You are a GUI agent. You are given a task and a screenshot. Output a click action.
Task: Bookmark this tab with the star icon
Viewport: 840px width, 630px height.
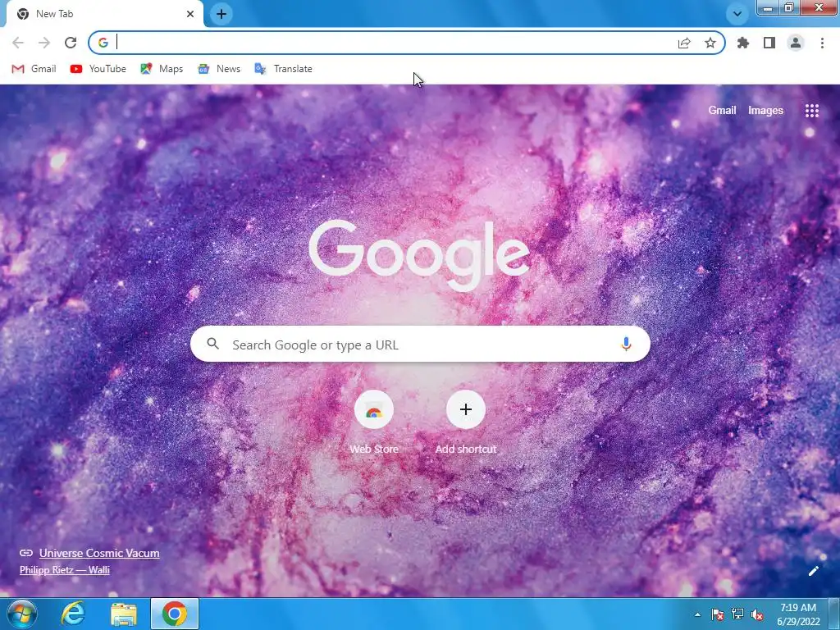710,43
